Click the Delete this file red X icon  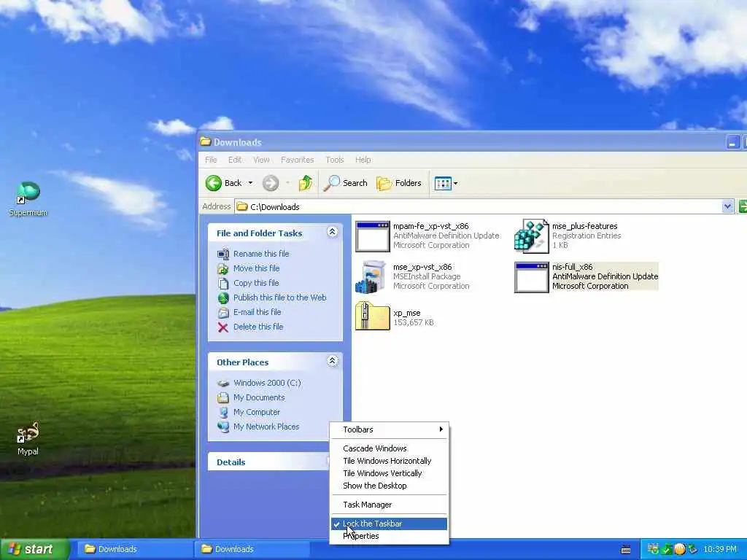tap(223, 327)
